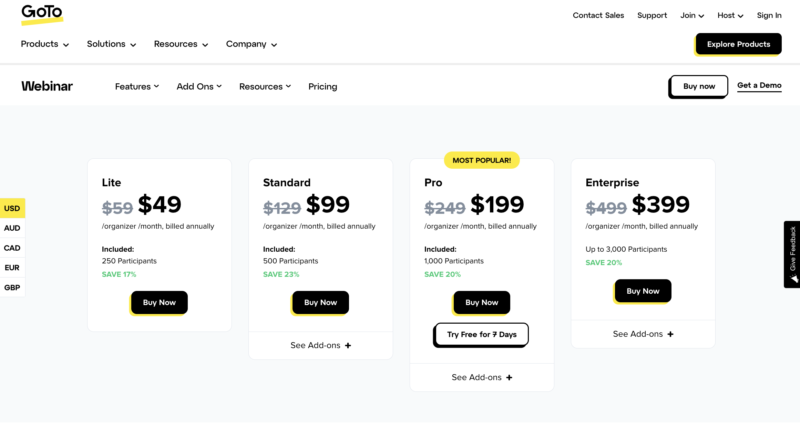Open the Products dropdown menu

pyautogui.click(x=45, y=44)
